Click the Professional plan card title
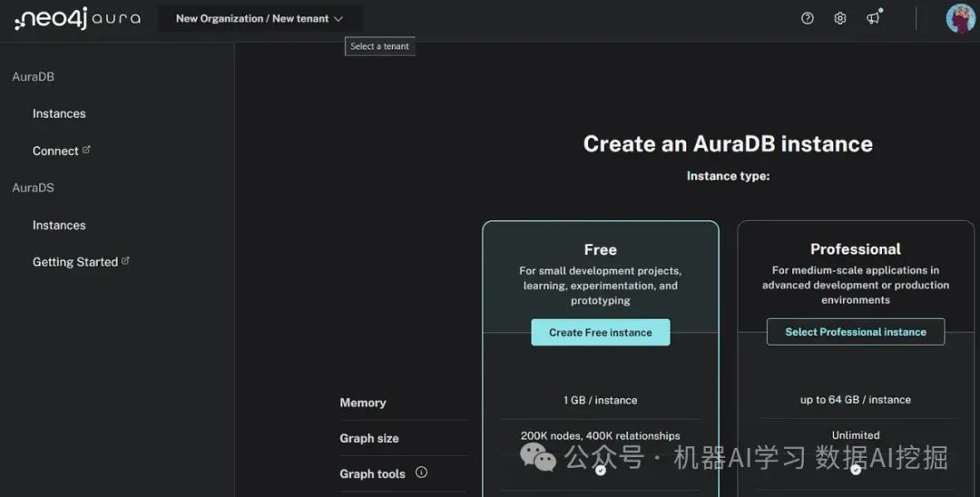Viewport: 980px width, 497px height. click(x=856, y=249)
